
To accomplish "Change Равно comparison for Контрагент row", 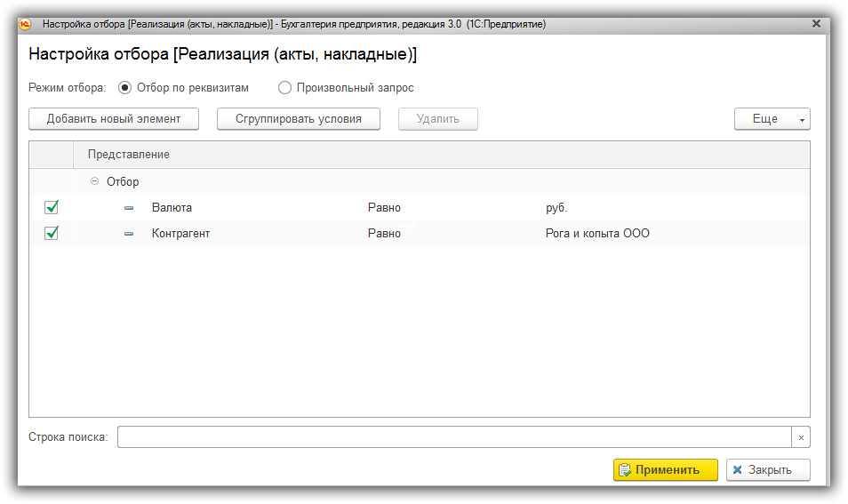I will [384, 234].
